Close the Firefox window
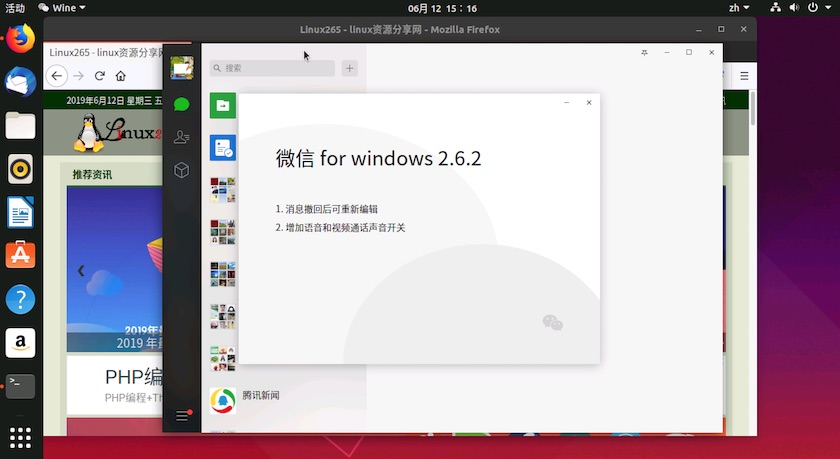Viewport: 840px width, 459px height. 744,29
